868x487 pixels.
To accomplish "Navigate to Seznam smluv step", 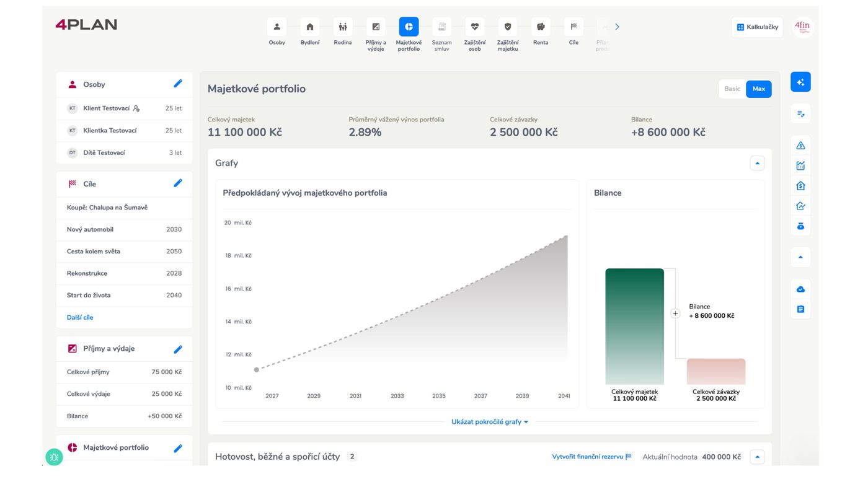I will [x=441, y=27].
